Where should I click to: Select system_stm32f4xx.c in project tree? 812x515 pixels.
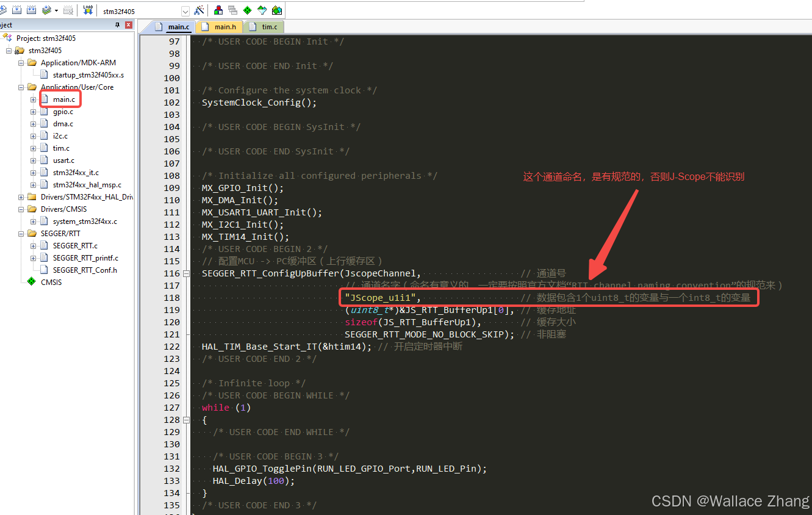pyautogui.click(x=85, y=221)
